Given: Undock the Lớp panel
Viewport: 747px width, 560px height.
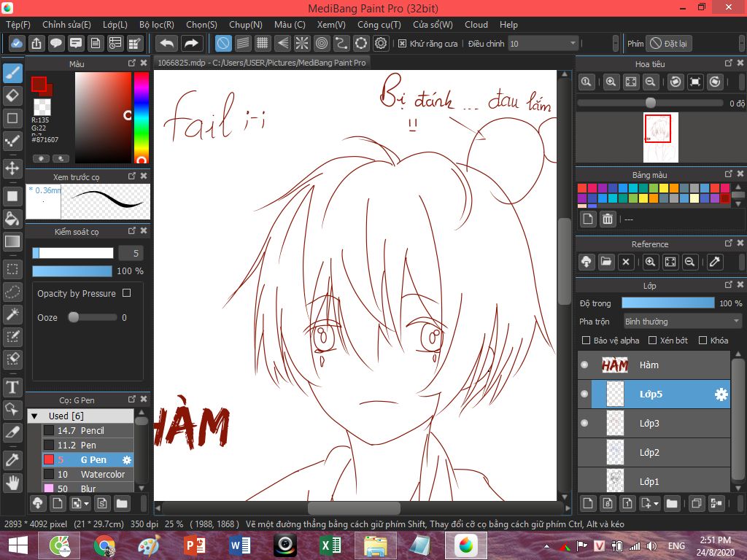Looking at the screenshot, I should click(729, 284).
